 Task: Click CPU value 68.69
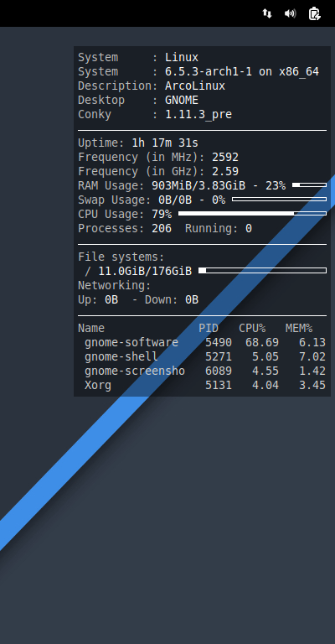tap(262, 342)
